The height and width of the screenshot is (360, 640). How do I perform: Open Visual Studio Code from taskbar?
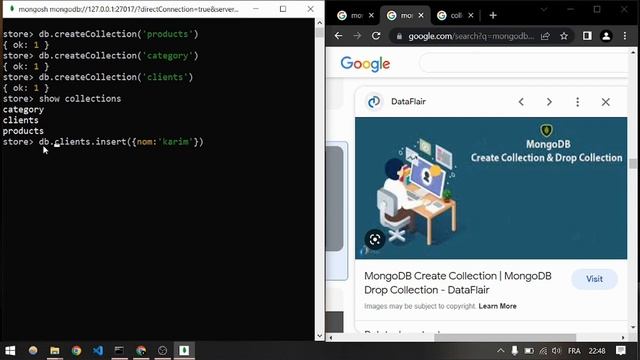click(x=98, y=350)
